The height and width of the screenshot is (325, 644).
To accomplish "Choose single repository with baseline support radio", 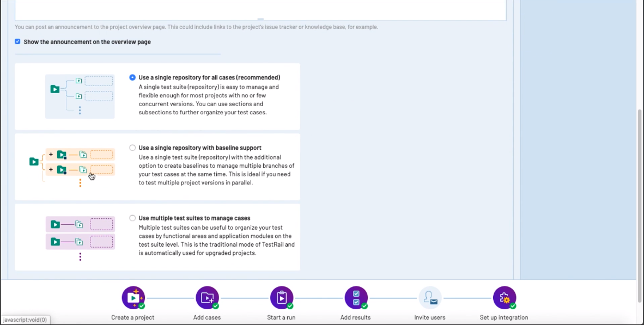I will coord(132,148).
